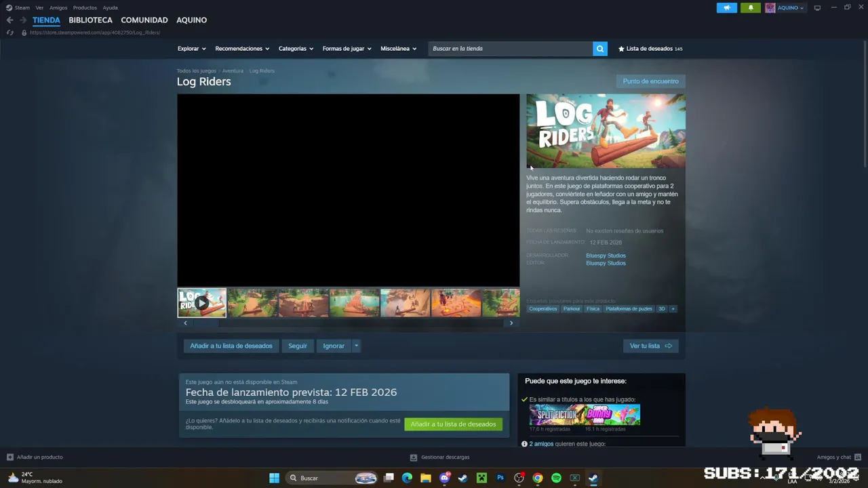Image resolution: width=868 pixels, height=488 pixels.
Task: Click the Buscar en la tienda search field
Action: (x=510, y=49)
